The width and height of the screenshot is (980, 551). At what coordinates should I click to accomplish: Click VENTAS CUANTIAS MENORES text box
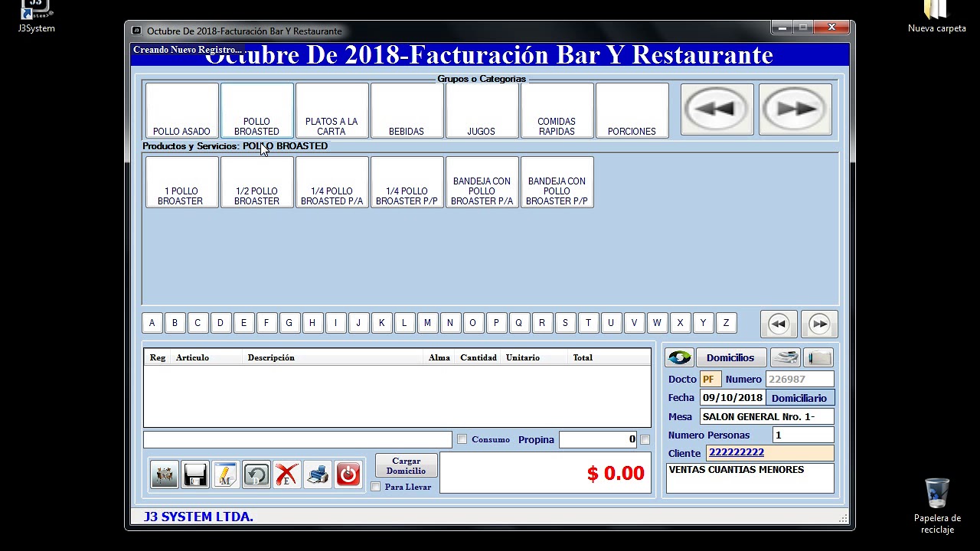(x=750, y=478)
